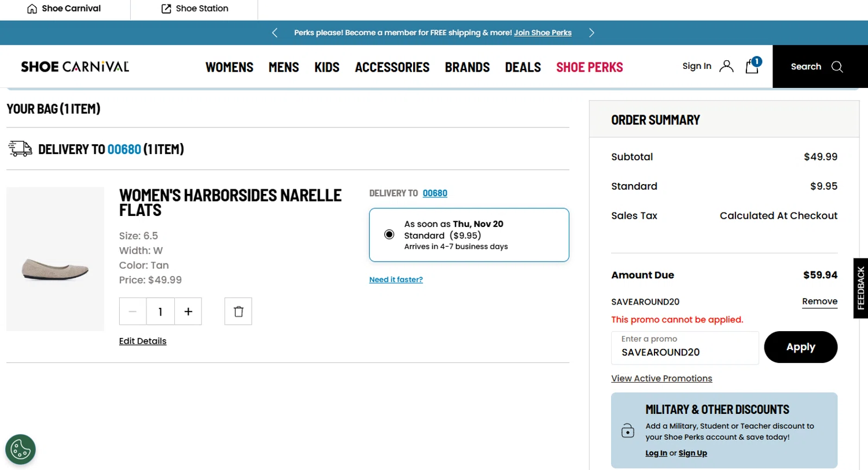Click zip 00680 beside Delivery To label

[x=435, y=193]
